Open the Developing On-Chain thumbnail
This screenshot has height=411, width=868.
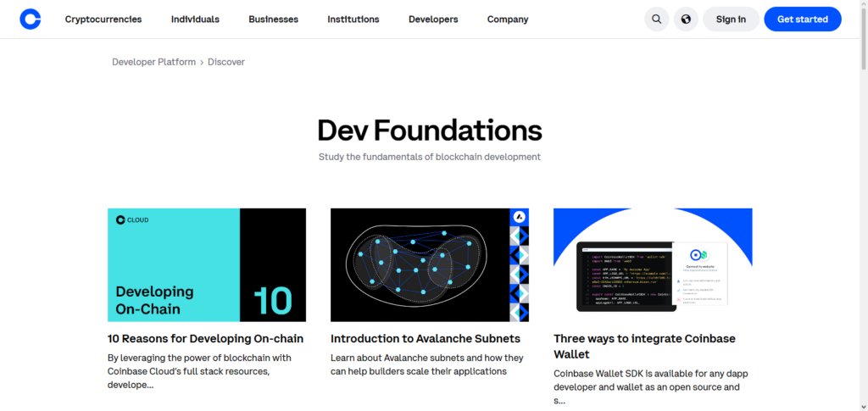207,265
